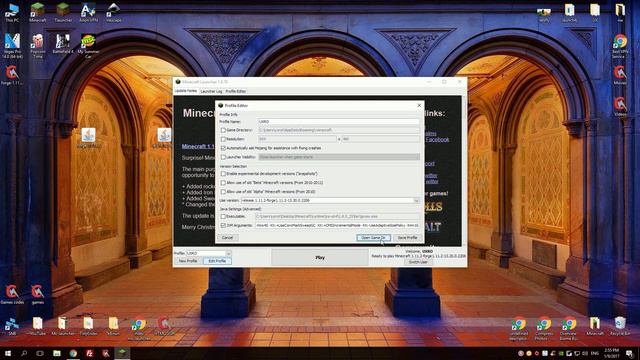Open Best VPN Service Chrome shortcut
The height and width of the screenshot is (360, 640).
(620, 46)
